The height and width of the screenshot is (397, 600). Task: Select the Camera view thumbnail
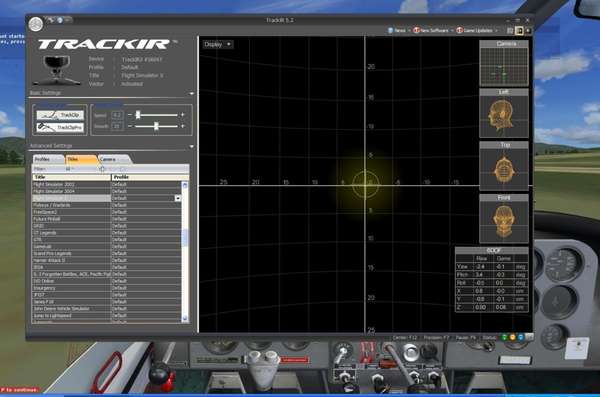coord(504,63)
